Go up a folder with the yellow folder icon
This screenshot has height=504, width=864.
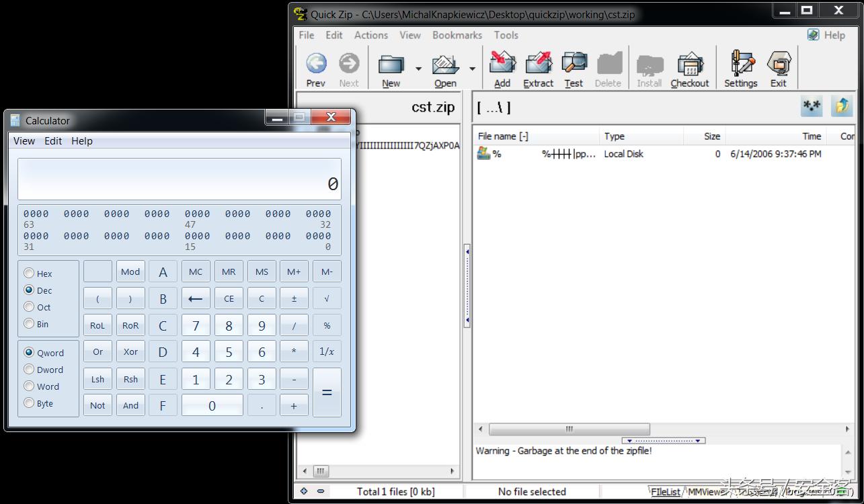click(841, 106)
